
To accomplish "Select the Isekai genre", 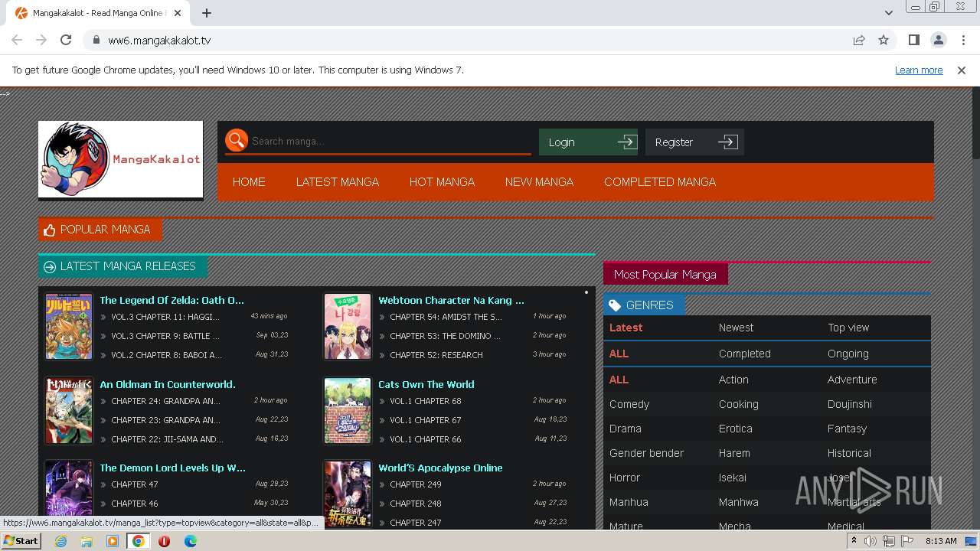I will (733, 478).
